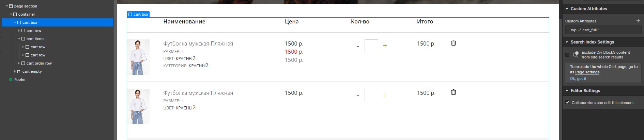This screenshot has width=644, height=140.
Task: Click search index exclude magnifier icon
Action: 576,54
